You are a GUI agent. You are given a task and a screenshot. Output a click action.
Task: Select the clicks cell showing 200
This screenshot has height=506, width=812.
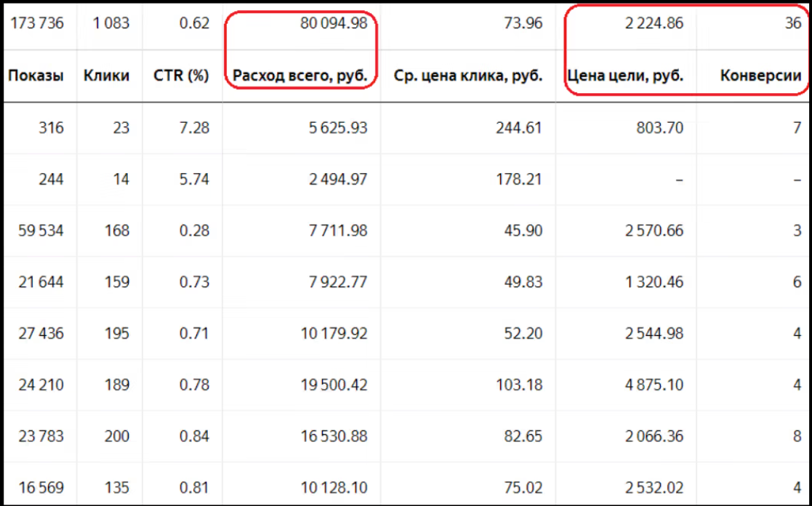(117, 436)
